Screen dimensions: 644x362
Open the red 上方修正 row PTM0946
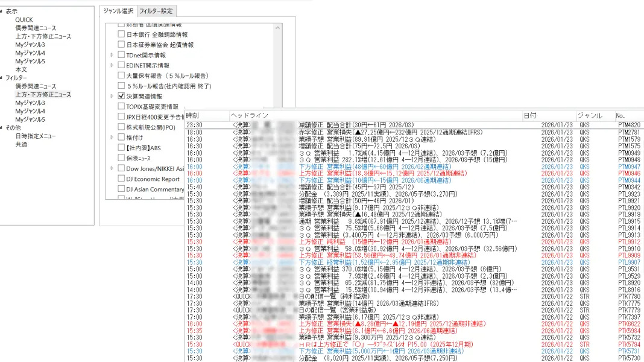click(x=414, y=173)
